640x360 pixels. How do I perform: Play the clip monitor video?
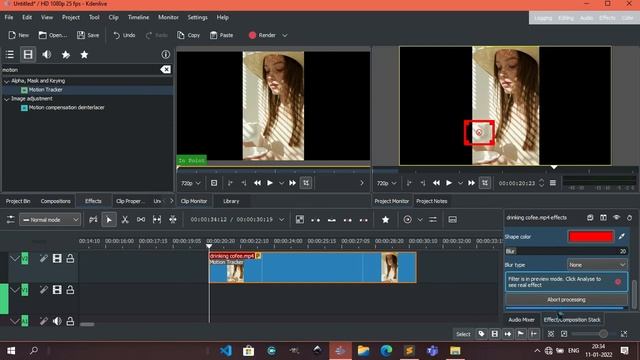coord(270,183)
